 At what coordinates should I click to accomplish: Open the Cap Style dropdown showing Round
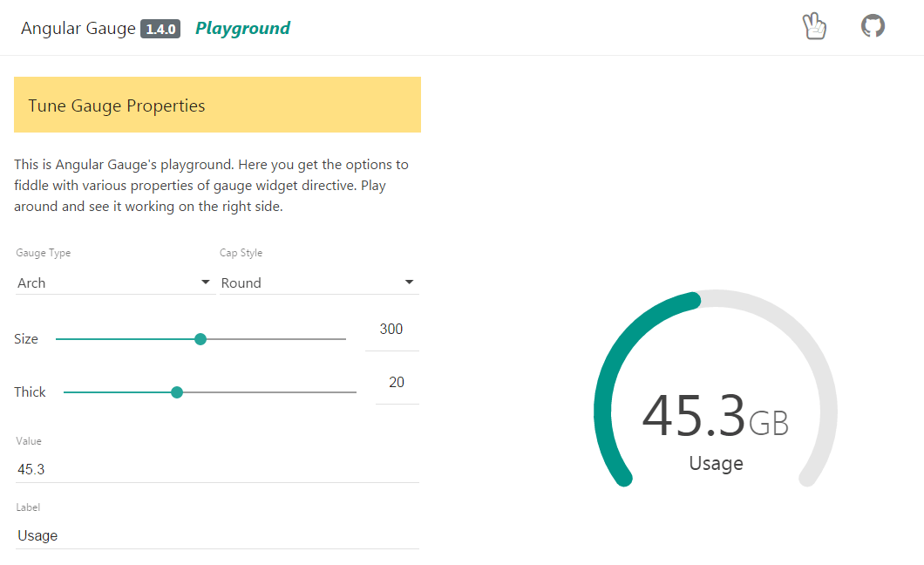(x=305, y=282)
